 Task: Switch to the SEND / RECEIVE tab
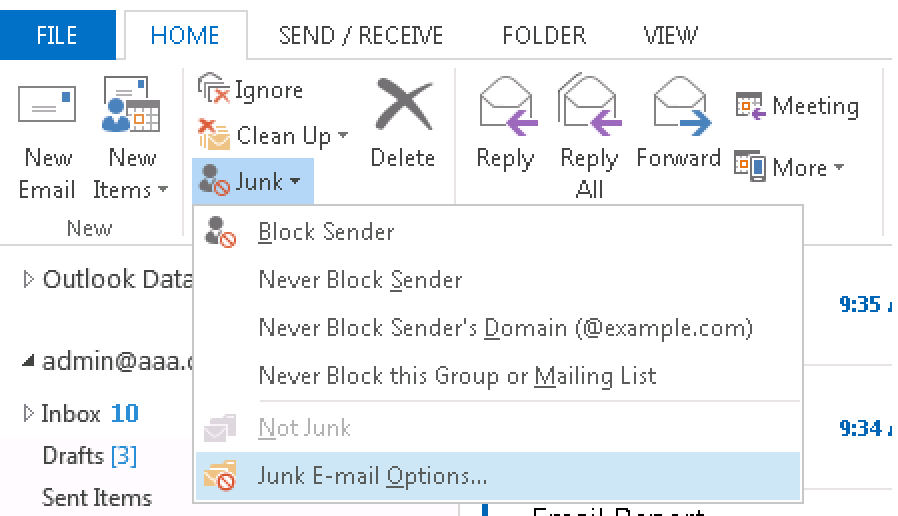361,36
